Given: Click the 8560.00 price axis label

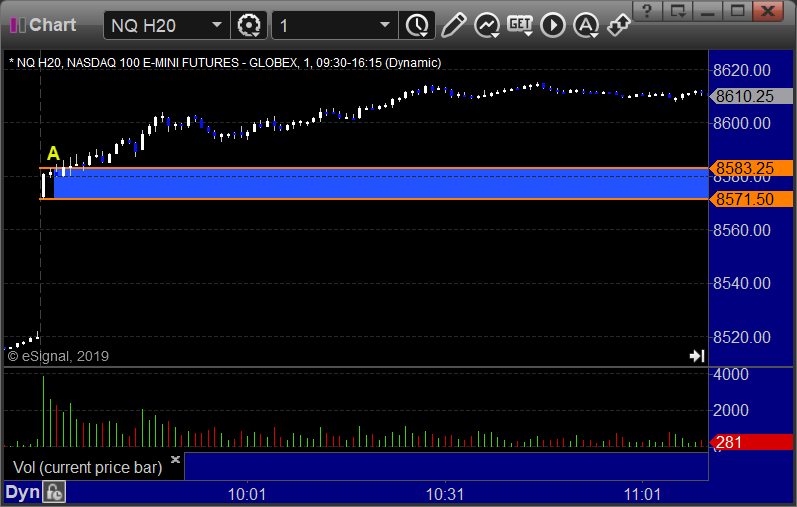Looking at the screenshot, I should tap(742, 230).
